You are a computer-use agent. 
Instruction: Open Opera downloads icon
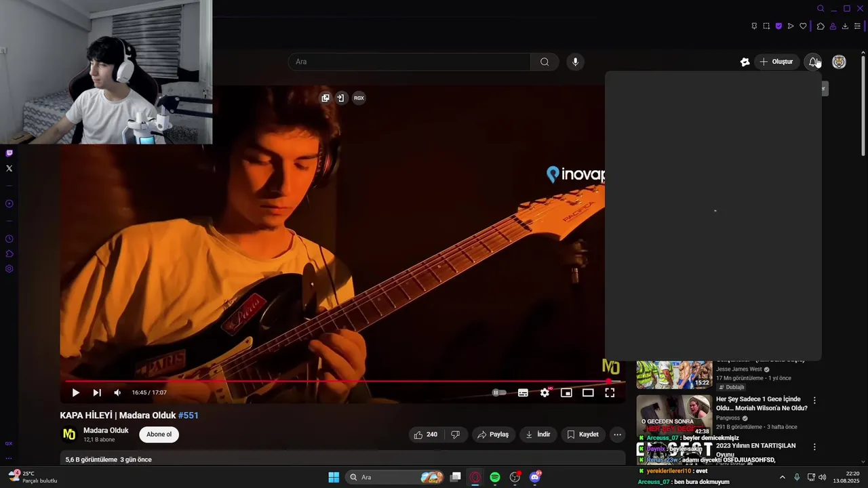tap(845, 26)
